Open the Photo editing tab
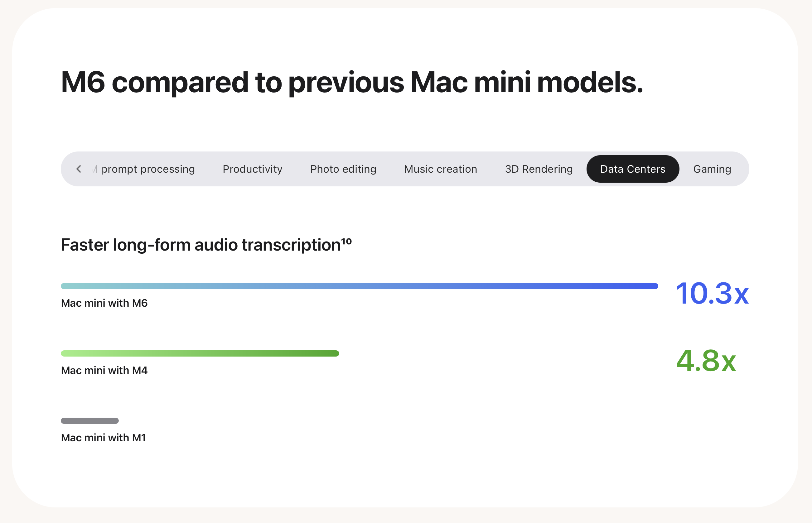The image size is (812, 523). [x=343, y=169]
